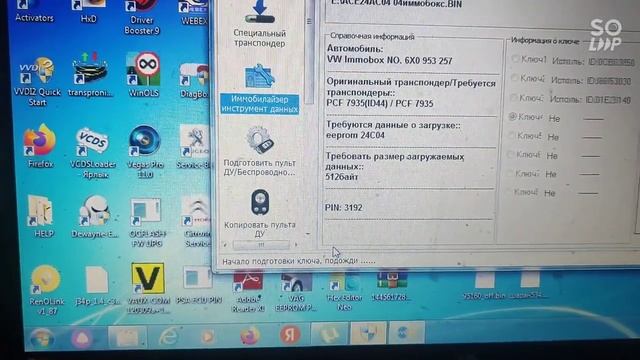Open the Dowayne-E desktop shortcut

(95, 216)
